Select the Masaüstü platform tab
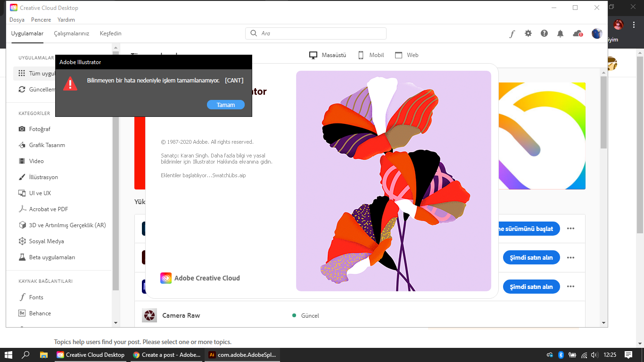The image size is (644, 362). (328, 55)
